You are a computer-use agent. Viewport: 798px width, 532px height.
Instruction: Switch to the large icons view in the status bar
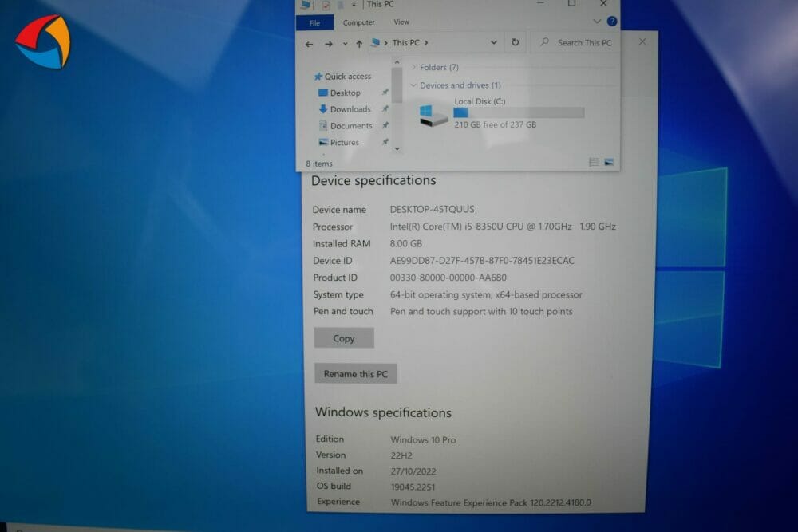[609, 162]
